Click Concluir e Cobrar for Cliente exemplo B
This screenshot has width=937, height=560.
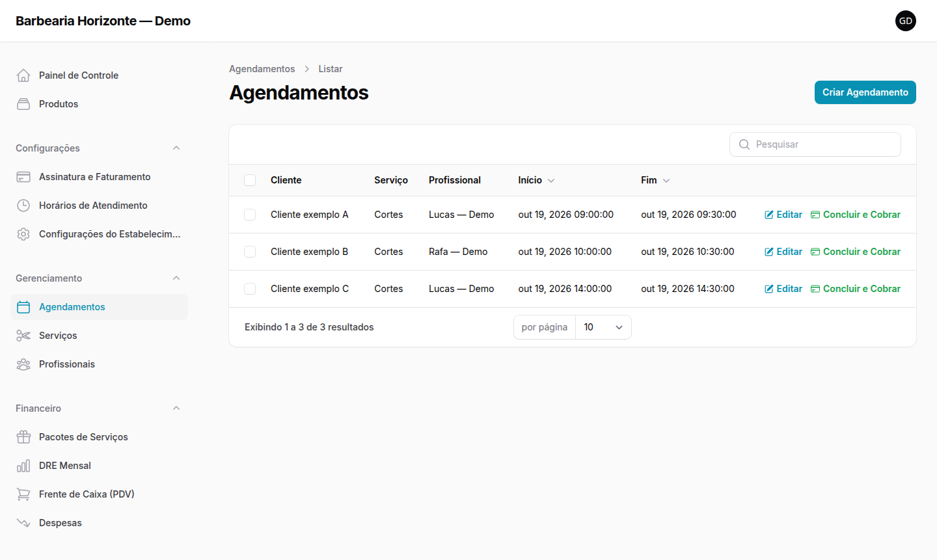[x=856, y=252]
